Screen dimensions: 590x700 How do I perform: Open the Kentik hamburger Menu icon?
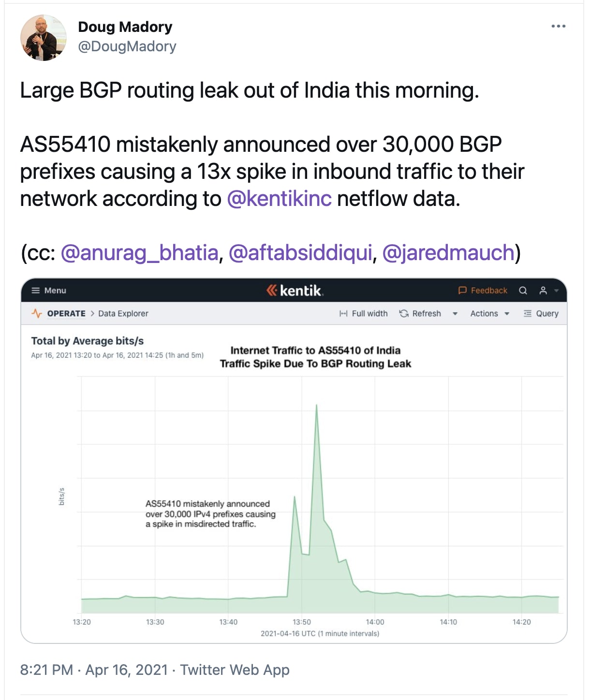pos(35,291)
